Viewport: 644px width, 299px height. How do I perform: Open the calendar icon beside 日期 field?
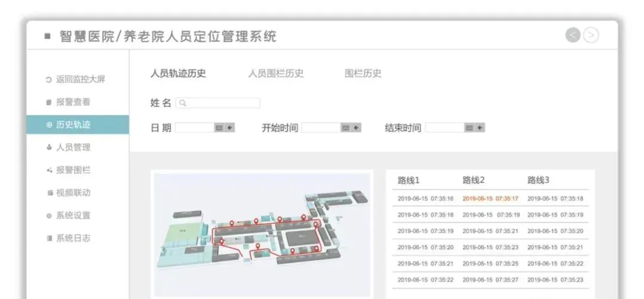click(x=219, y=127)
